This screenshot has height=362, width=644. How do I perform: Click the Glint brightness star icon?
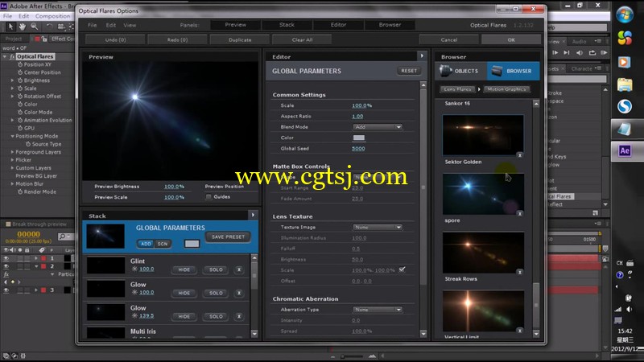[134, 269]
